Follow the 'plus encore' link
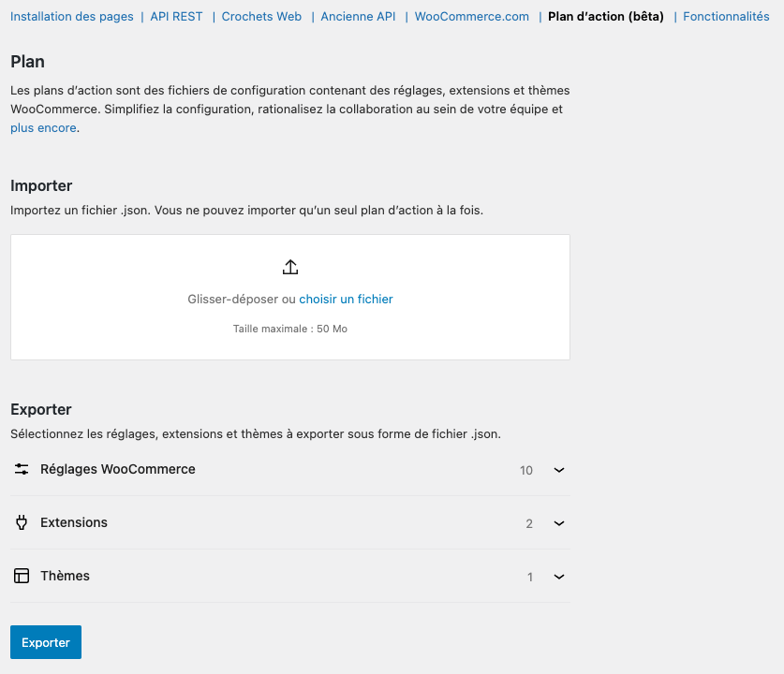 tap(43, 128)
